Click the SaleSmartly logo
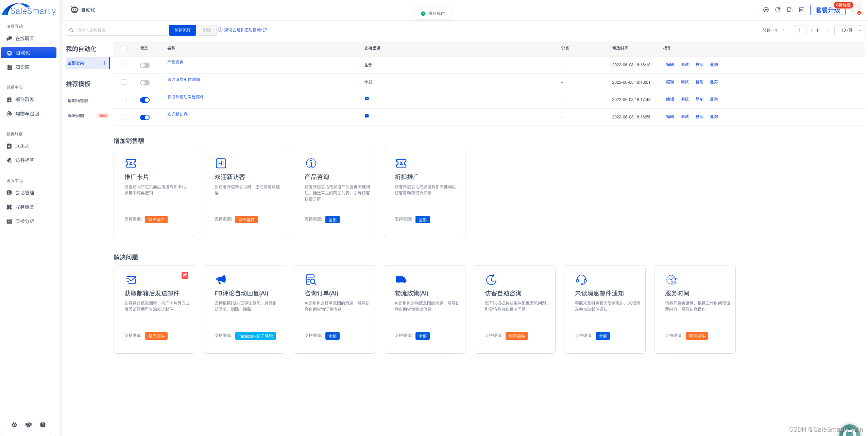 pos(29,10)
